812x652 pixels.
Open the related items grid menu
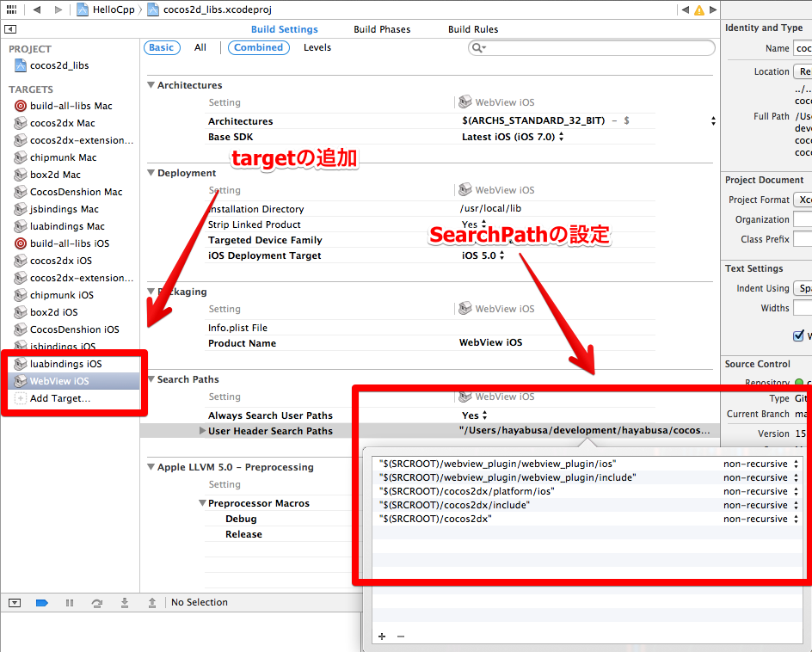(11, 9)
